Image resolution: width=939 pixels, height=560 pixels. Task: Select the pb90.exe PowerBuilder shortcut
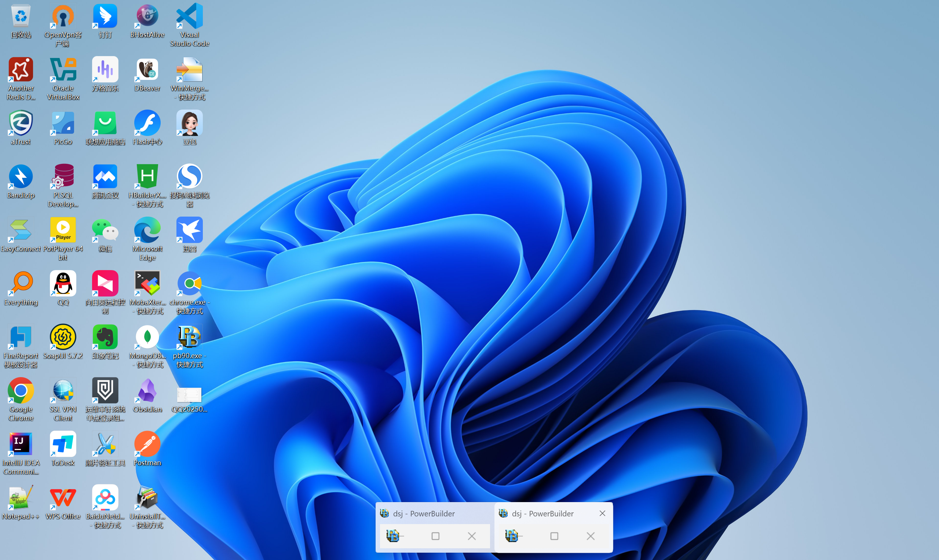pos(189,338)
